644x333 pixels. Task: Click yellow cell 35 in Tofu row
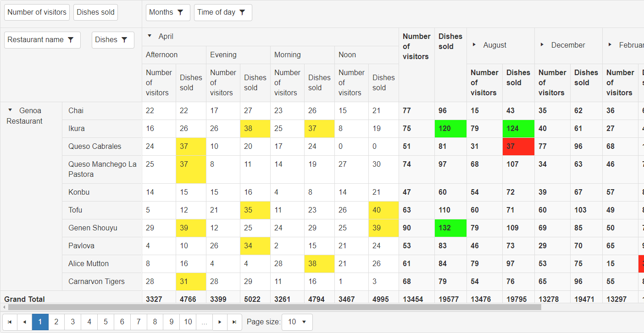[x=255, y=210]
